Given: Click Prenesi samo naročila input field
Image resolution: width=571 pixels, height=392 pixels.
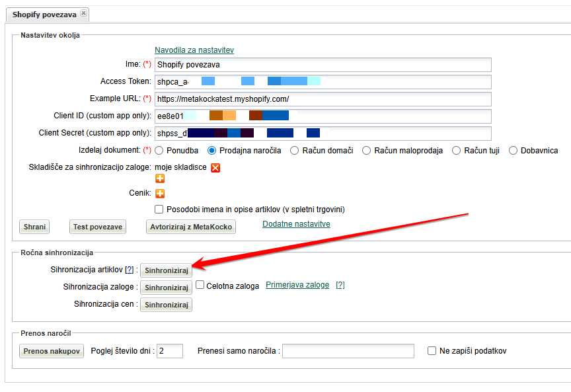Looking at the screenshot, I should coord(348,351).
